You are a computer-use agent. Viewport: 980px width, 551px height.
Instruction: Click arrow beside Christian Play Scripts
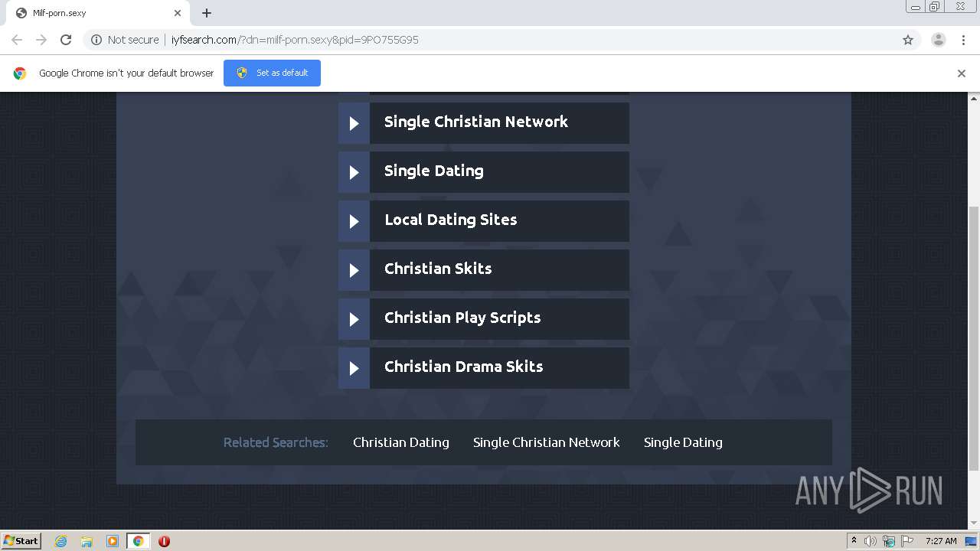(x=354, y=319)
